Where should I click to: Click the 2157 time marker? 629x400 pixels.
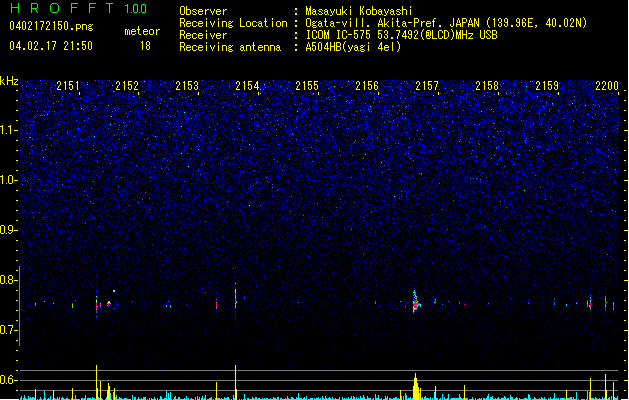click(x=427, y=86)
